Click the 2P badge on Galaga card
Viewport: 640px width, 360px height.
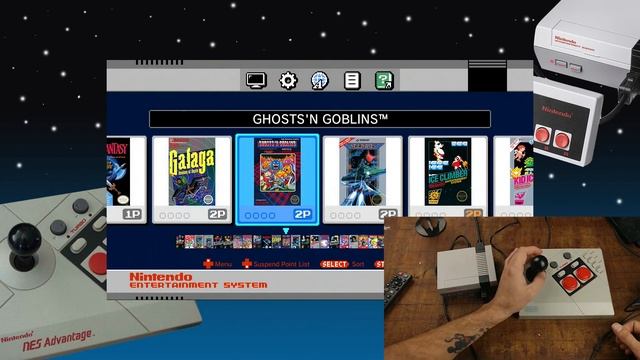pos(218,214)
